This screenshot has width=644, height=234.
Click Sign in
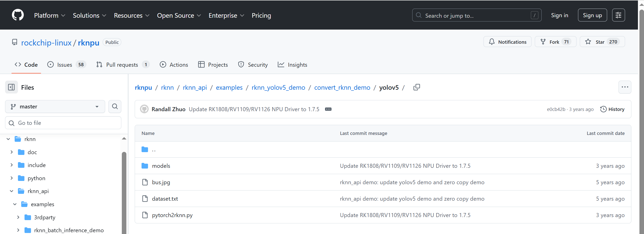point(560,15)
